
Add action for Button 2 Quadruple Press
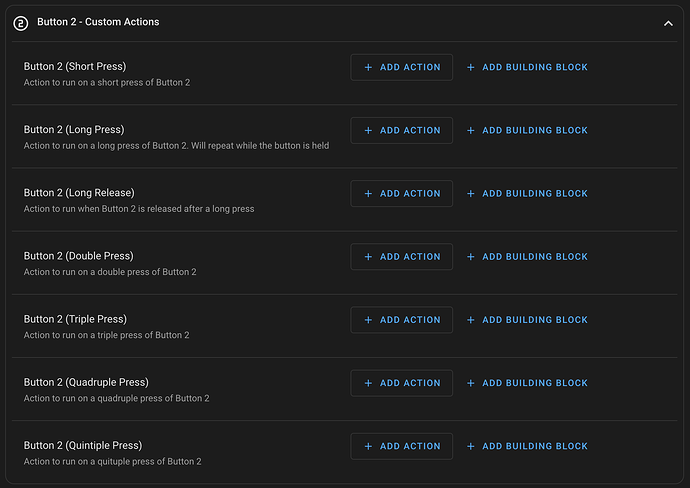click(x=401, y=383)
